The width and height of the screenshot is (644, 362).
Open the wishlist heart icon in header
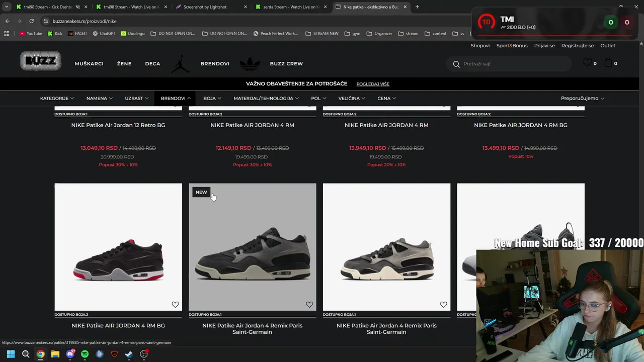pyautogui.click(x=587, y=63)
